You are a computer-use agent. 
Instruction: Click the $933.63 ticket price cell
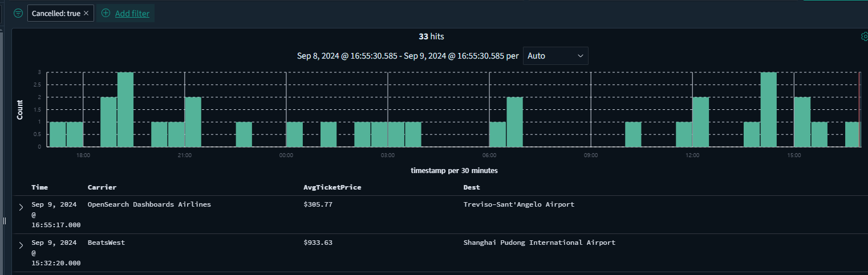pyautogui.click(x=318, y=243)
